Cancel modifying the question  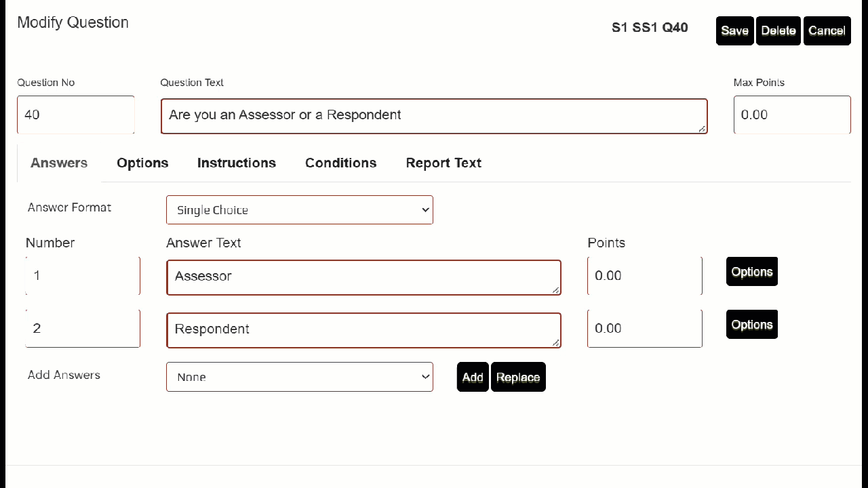[827, 30]
